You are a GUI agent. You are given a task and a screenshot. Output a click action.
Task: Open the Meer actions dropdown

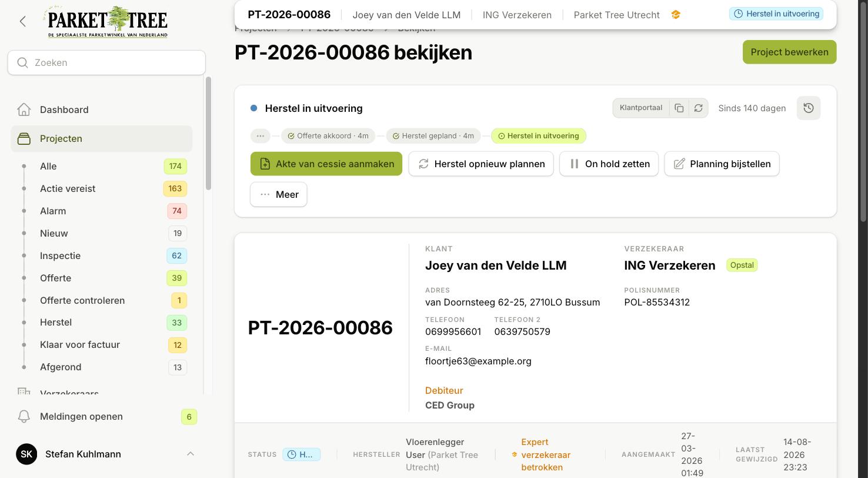(278, 194)
